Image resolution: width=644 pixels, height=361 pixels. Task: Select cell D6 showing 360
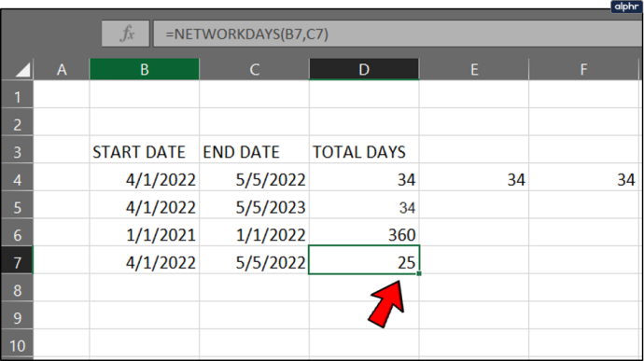364,234
